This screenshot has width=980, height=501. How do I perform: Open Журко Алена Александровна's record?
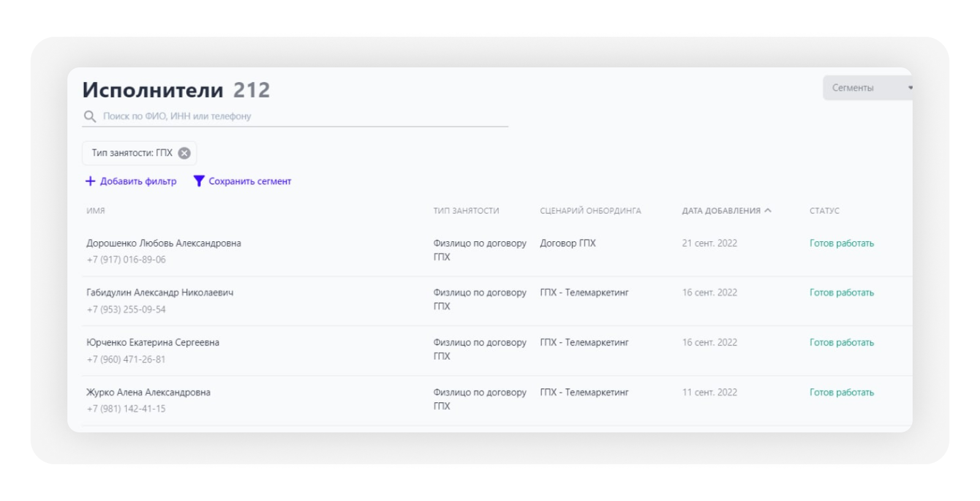coord(148,393)
